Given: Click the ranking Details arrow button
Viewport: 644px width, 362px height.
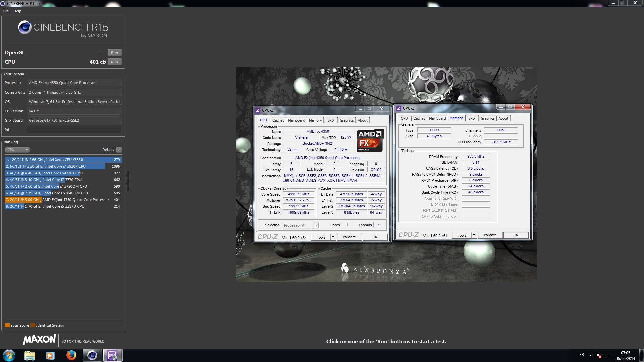Looking at the screenshot, I should point(119,150).
